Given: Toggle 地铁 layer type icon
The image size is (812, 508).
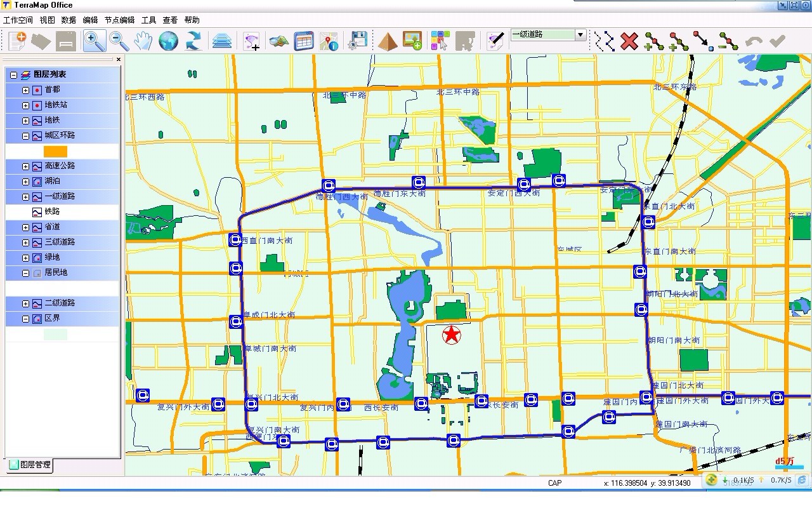Looking at the screenshot, I should (37, 121).
